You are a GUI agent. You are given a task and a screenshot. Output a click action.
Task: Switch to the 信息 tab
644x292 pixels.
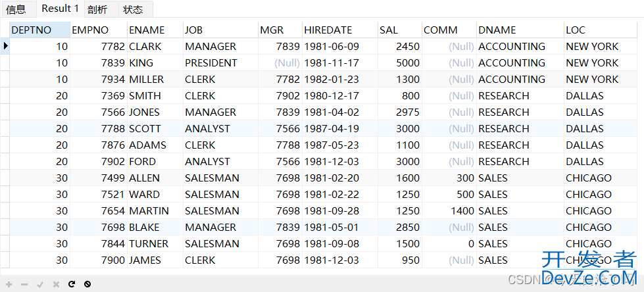[16, 9]
